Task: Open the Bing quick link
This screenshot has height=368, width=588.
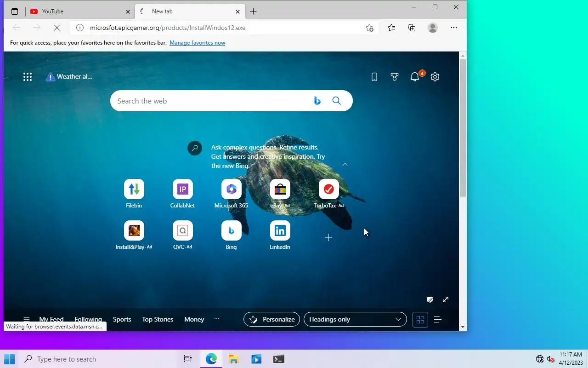Action: click(232, 235)
